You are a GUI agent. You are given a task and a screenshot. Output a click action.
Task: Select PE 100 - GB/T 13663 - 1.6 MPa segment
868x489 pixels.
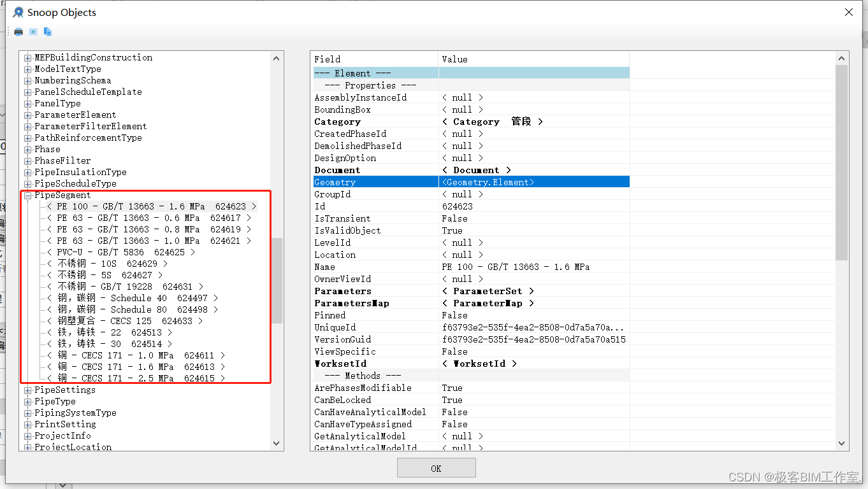pos(152,207)
